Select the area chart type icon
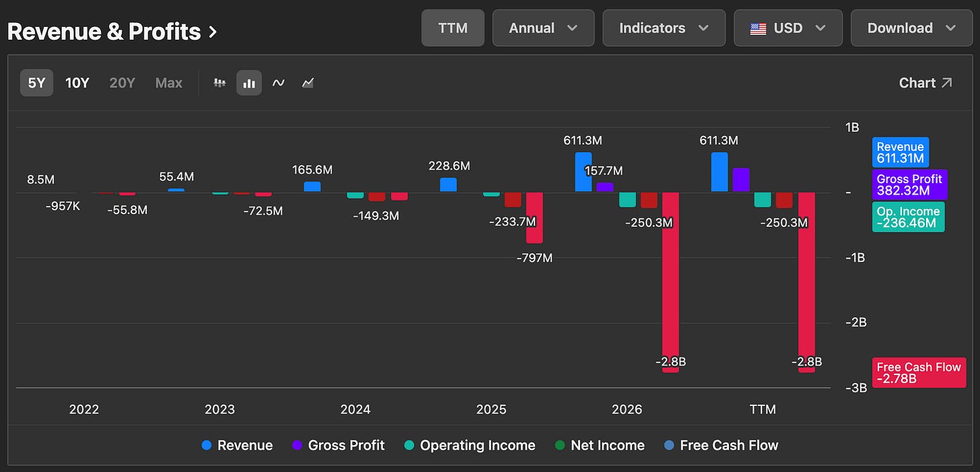Screen dimensions: 980x472 point(308,83)
